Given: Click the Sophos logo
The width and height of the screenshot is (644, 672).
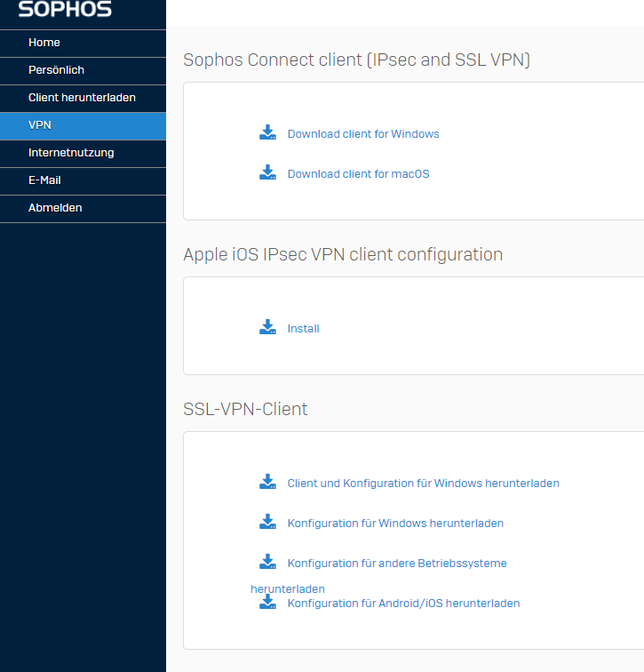Looking at the screenshot, I should click(x=65, y=11).
